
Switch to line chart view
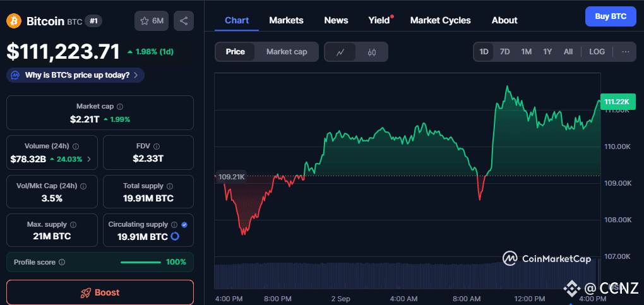[x=340, y=52]
